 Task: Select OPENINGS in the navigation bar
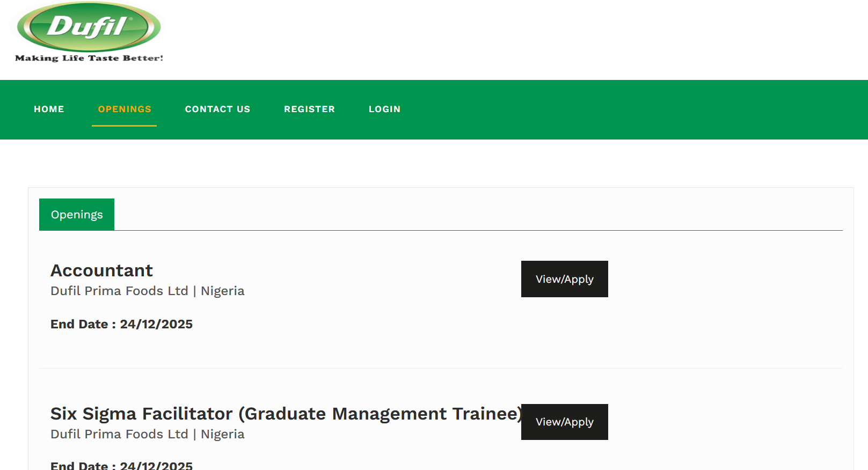pos(124,109)
